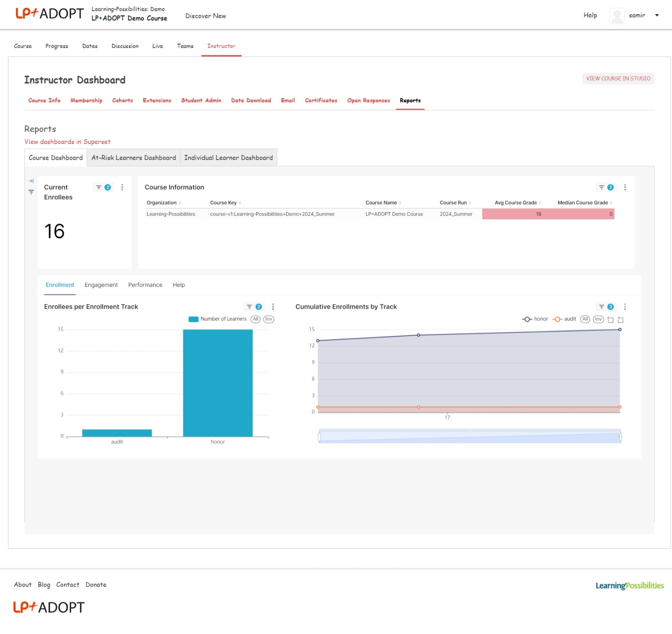
Task: Sort table by Course Run column
Action: (x=455, y=203)
